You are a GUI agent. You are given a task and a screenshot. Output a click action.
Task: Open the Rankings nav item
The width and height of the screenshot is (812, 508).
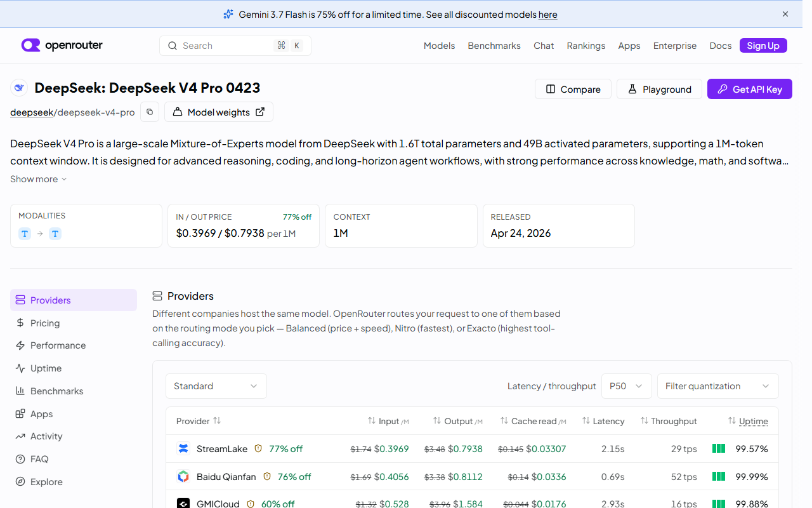point(586,46)
